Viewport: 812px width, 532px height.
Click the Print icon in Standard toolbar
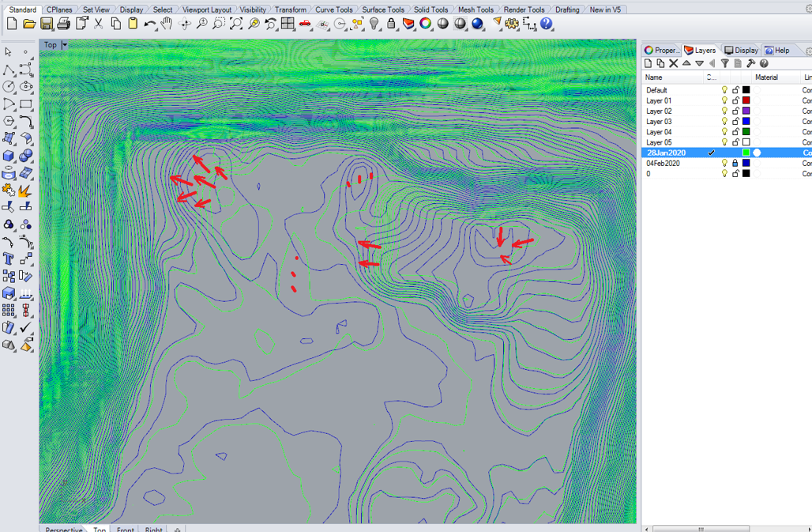pyautogui.click(x=64, y=24)
